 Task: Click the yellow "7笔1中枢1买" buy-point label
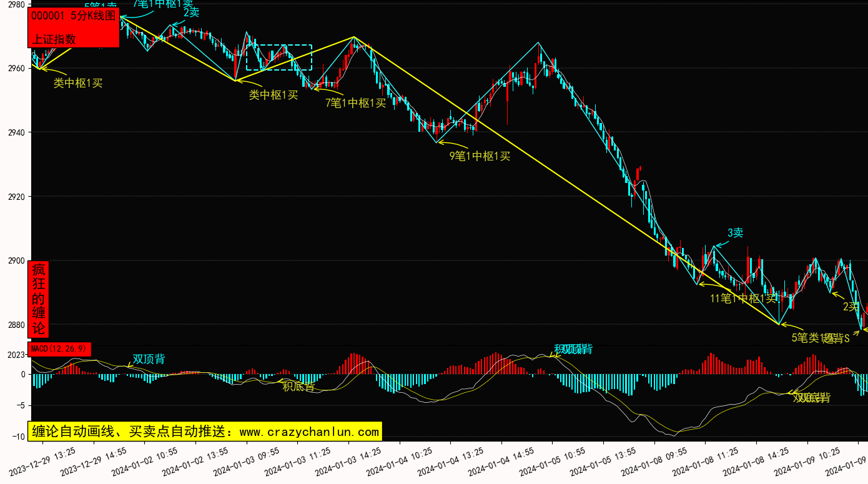tap(356, 103)
